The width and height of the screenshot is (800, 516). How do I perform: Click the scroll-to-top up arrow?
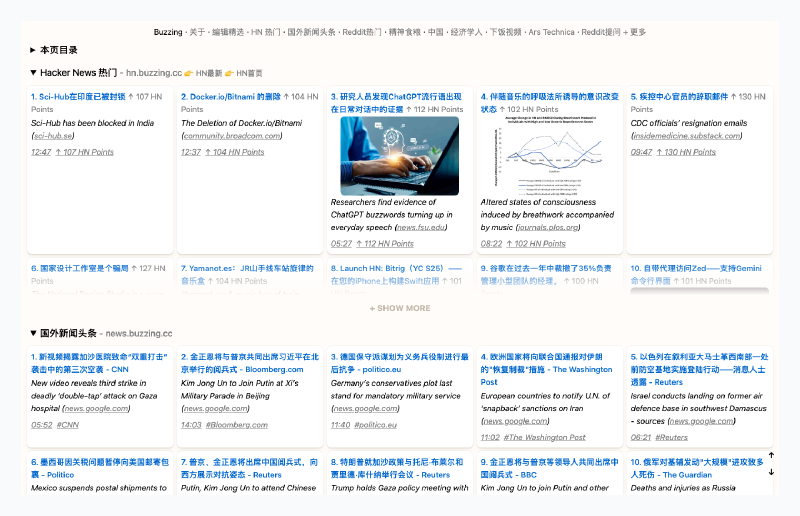tap(771, 456)
